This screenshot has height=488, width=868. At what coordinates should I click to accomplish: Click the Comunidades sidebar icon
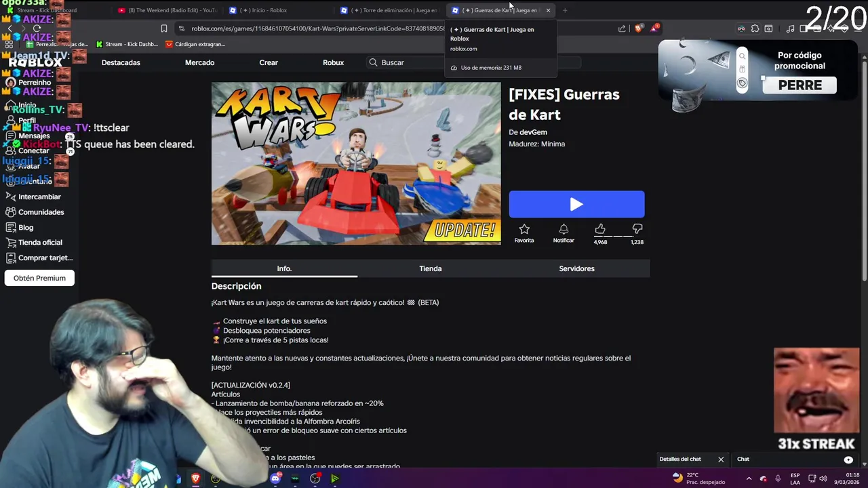[10, 212]
